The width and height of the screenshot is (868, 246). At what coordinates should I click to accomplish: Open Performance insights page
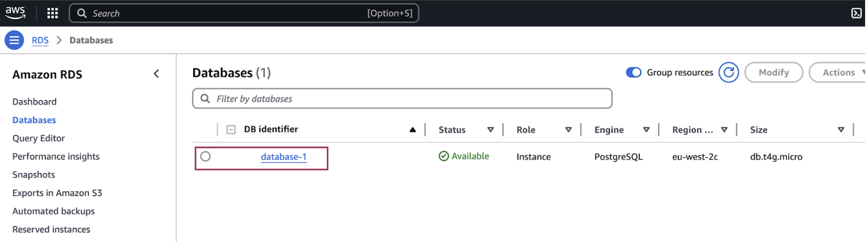pos(56,157)
